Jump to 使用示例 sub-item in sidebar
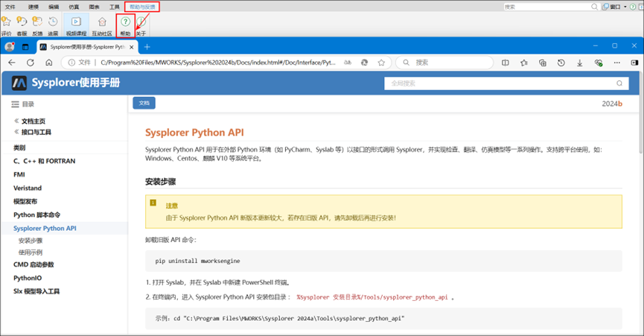Screen dimensions: 644x336 pos(31,253)
